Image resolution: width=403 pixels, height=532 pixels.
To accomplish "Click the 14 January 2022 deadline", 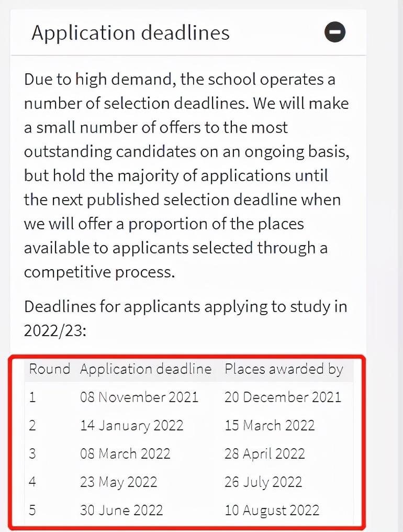I will [x=132, y=425].
